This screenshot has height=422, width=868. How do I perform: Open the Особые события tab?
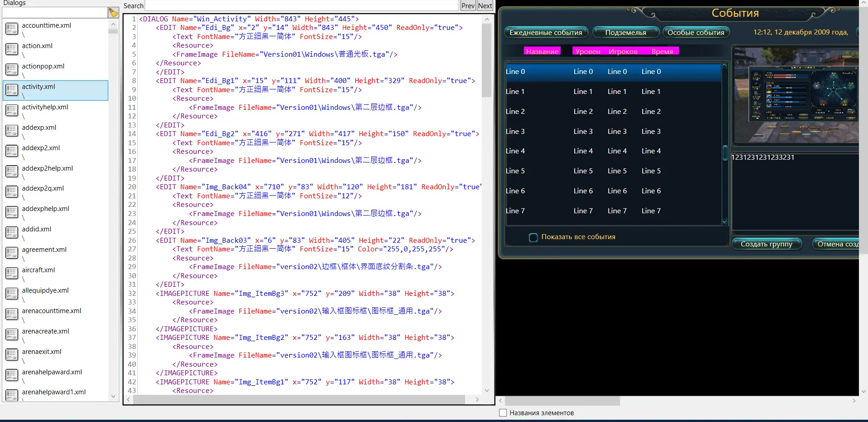(x=695, y=33)
